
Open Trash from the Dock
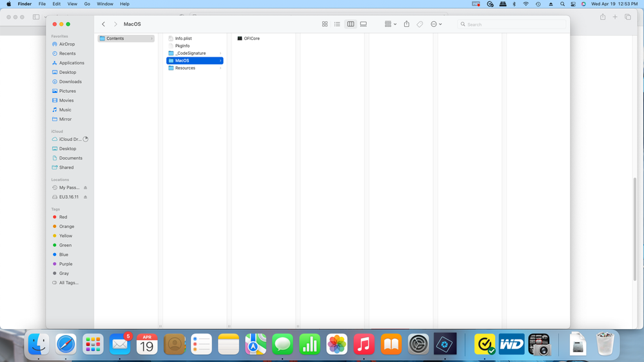pyautogui.click(x=605, y=344)
